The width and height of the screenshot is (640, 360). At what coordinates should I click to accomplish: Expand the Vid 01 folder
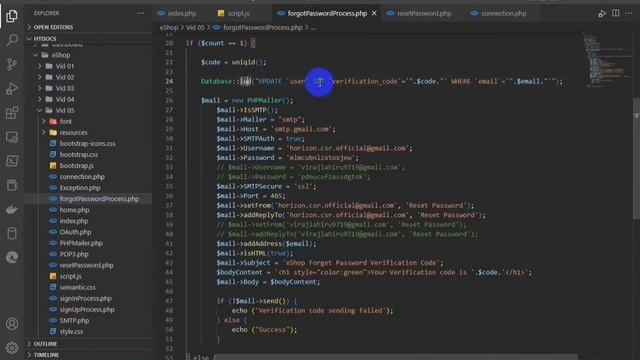[64, 66]
